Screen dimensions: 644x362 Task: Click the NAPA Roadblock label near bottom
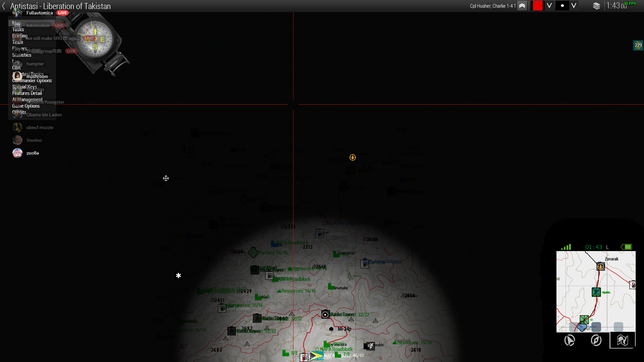pos(335,349)
